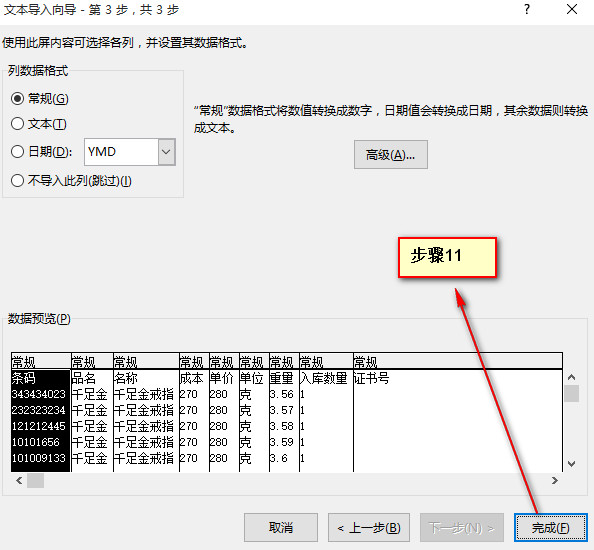Viewport: 594px width, 550px height.
Task: Click the 完成(F) button
Action: [550, 527]
